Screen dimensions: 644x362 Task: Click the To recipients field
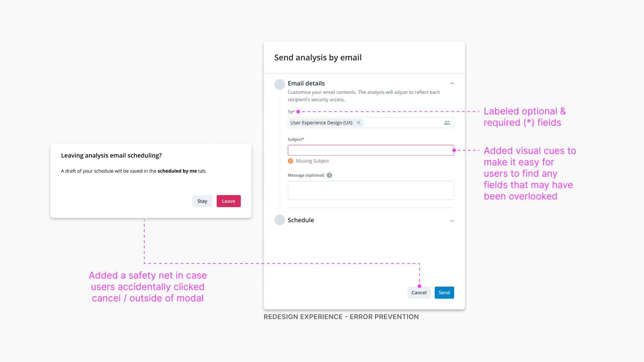pyautogui.click(x=371, y=123)
